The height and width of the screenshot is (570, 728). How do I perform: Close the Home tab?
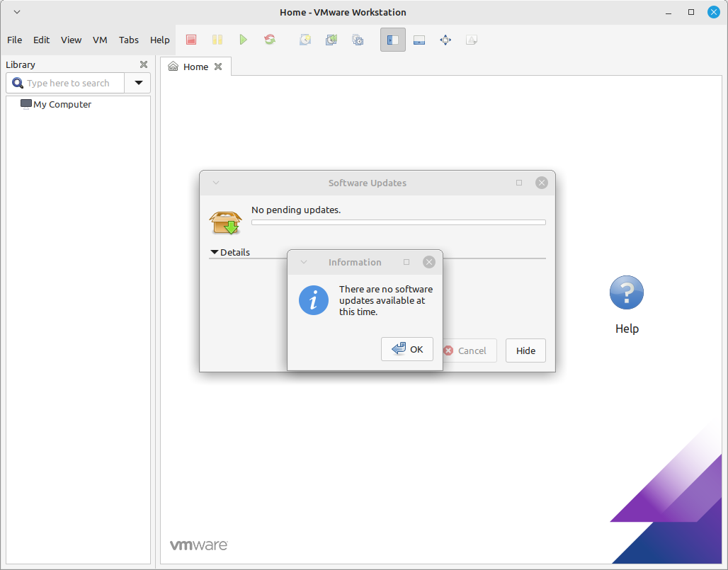[218, 67]
